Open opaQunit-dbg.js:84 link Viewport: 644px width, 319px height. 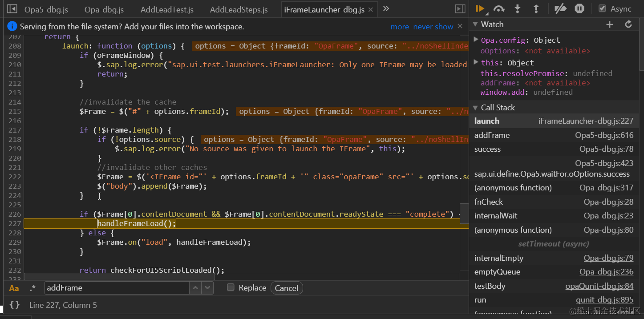click(599, 286)
